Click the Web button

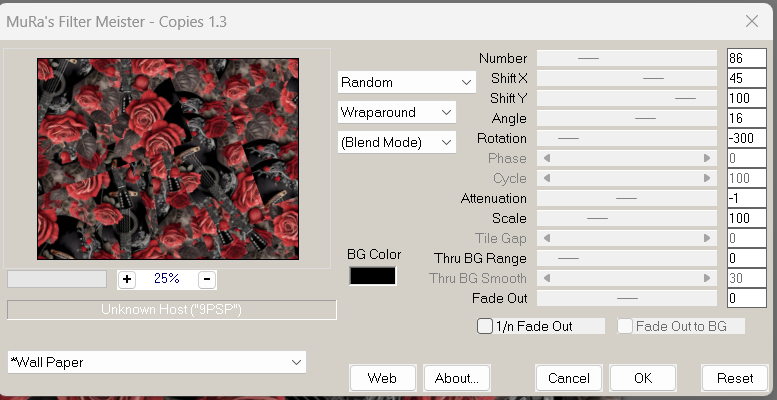coord(382,378)
